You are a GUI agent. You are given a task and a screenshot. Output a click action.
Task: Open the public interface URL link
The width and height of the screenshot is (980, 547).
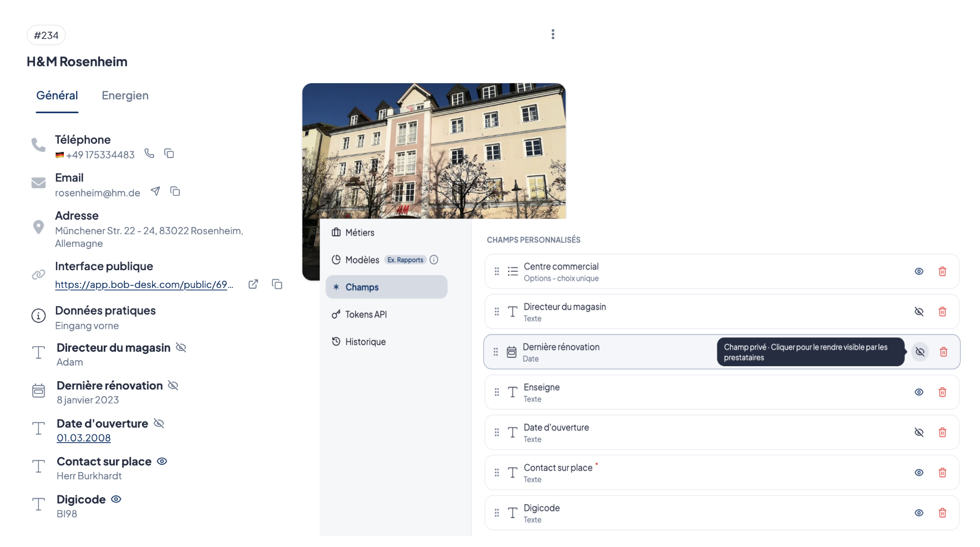144,285
